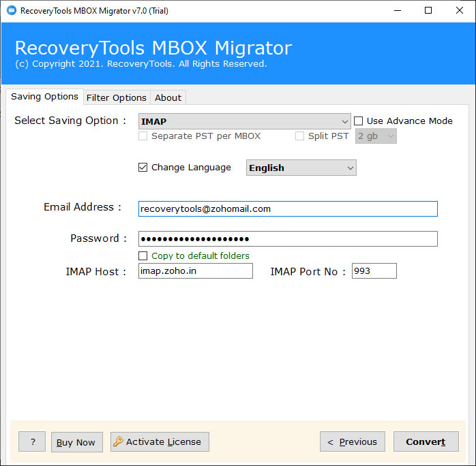Click into the Email Address field
The width and height of the screenshot is (476, 466).
point(288,208)
